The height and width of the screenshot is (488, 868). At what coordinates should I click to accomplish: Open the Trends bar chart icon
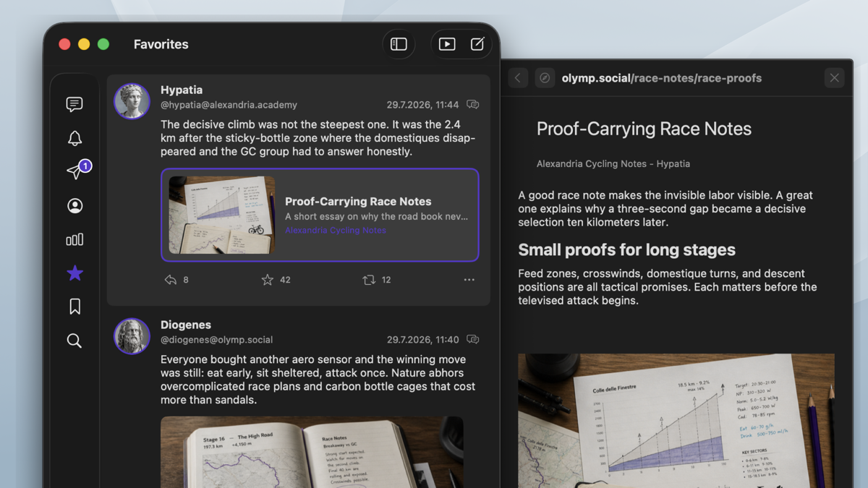coord(75,239)
